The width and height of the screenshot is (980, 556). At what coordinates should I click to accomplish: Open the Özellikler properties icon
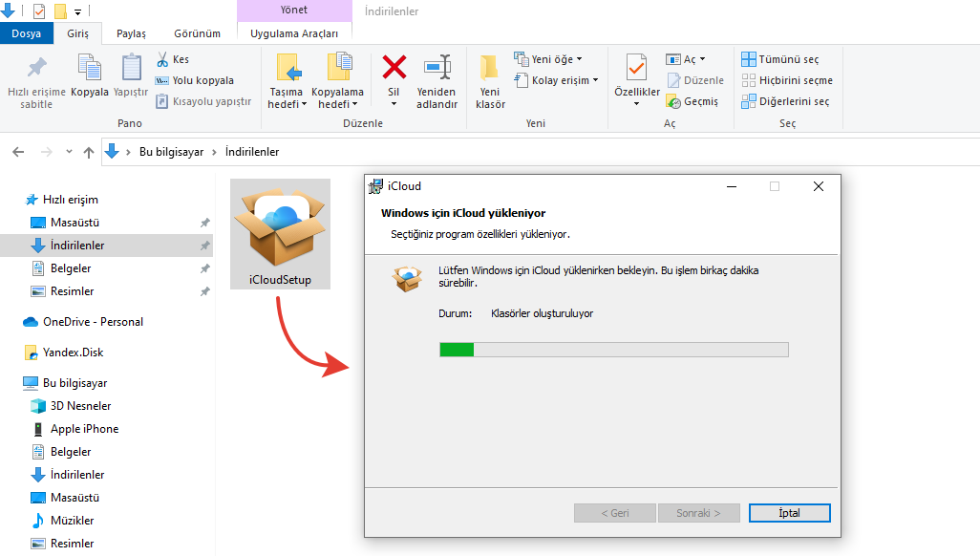636,68
